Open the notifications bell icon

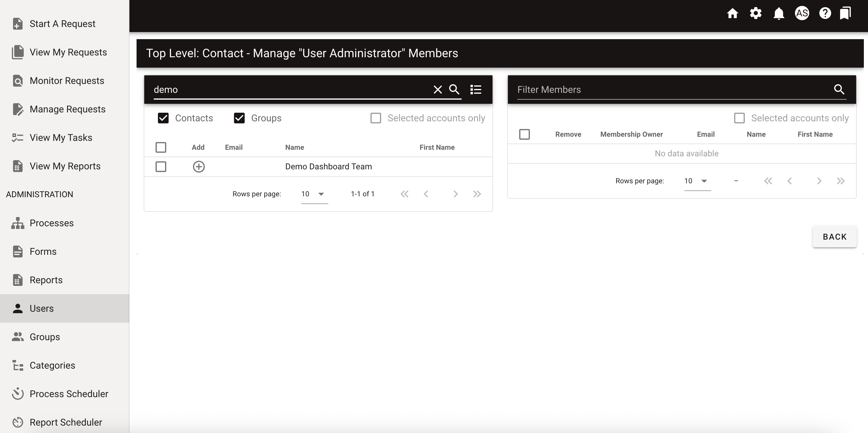pyautogui.click(x=779, y=13)
